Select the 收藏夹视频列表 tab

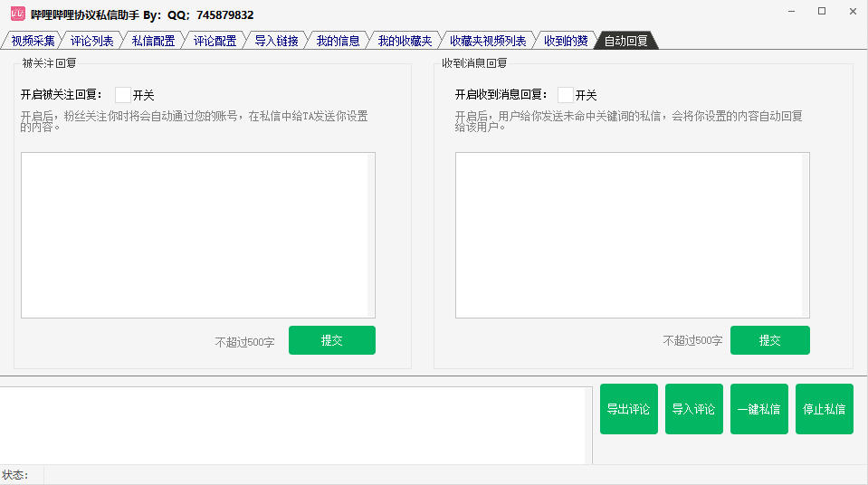[487, 41]
